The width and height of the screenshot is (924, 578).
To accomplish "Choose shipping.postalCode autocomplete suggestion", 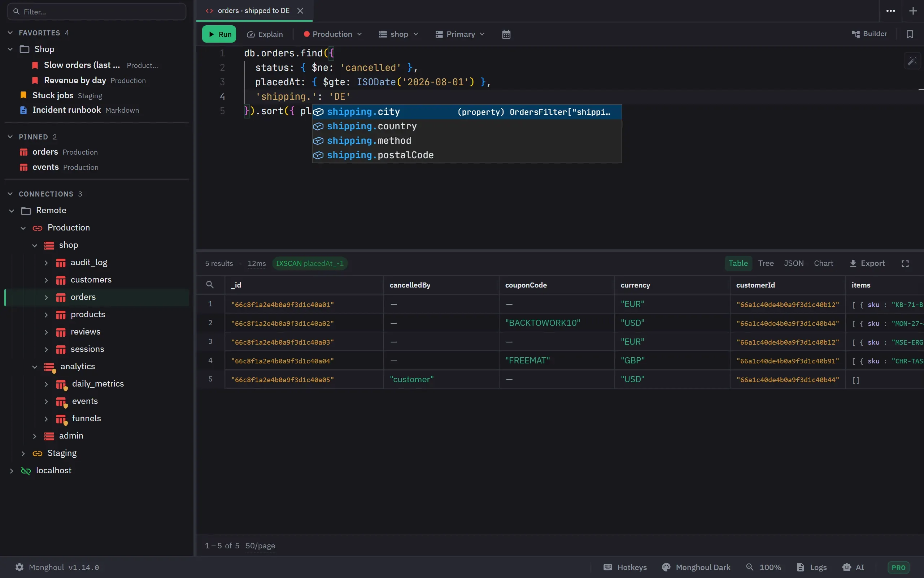I will click(x=467, y=155).
